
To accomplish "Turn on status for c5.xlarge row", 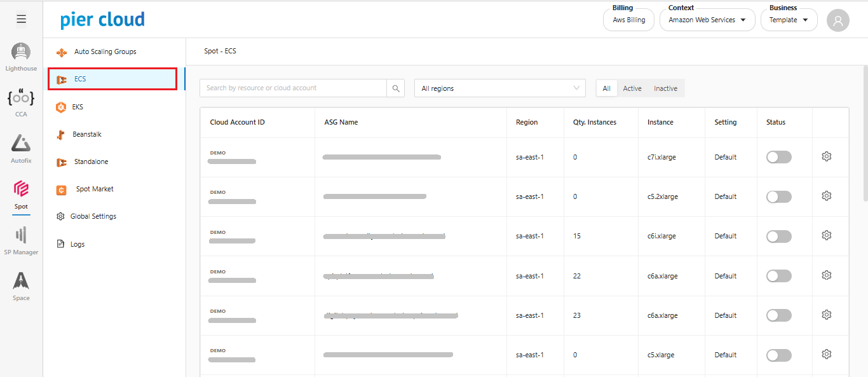I will point(778,355).
